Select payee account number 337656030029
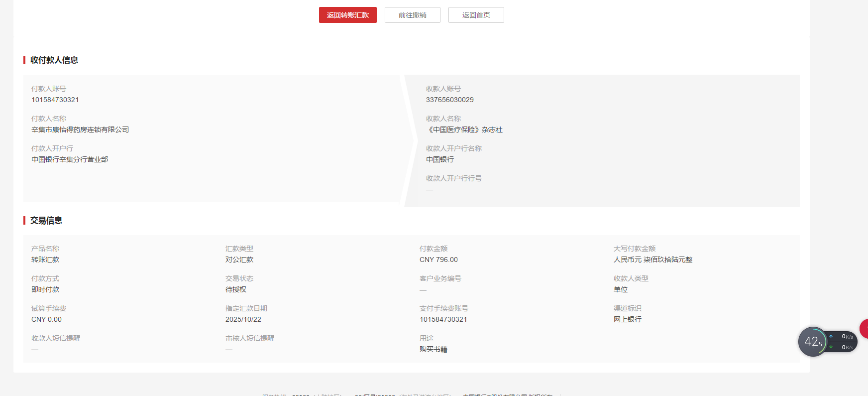 coord(449,100)
